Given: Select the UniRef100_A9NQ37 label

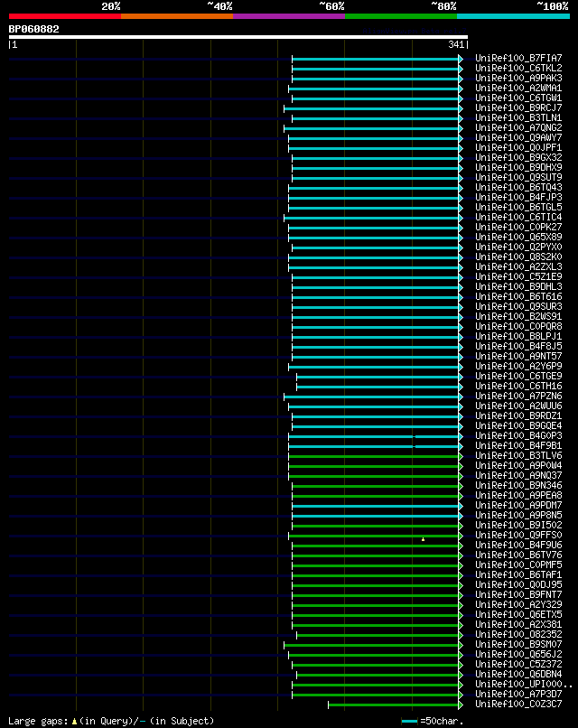Looking at the screenshot, I should pos(518,475).
